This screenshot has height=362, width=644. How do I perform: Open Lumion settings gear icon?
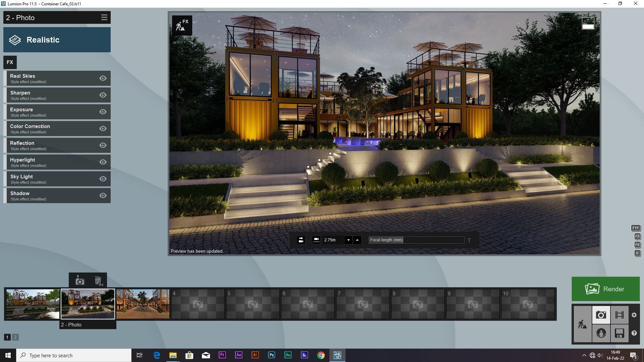(x=634, y=315)
